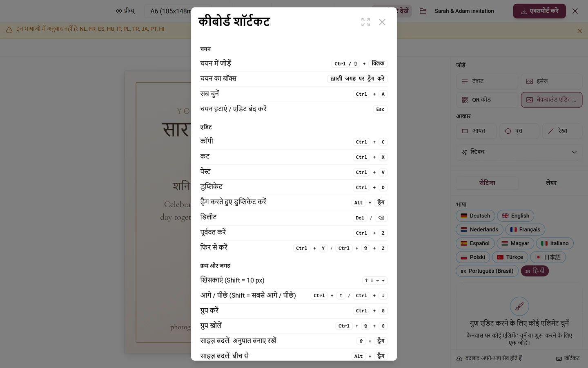Click the चयन का बॉक्स shortcut row label
This screenshot has width=588, height=368.
[218, 79]
